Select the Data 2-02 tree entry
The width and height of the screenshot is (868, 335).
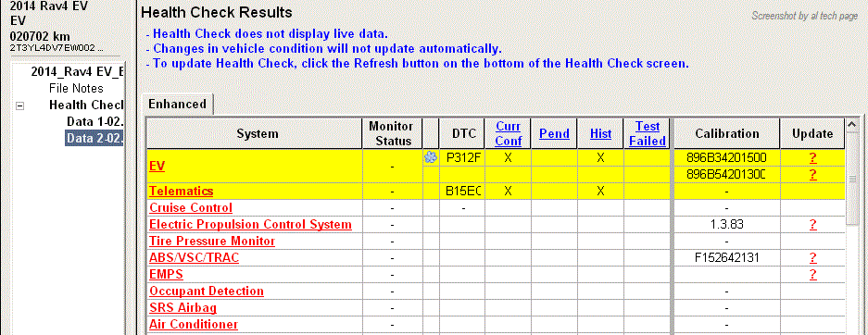[x=94, y=138]
